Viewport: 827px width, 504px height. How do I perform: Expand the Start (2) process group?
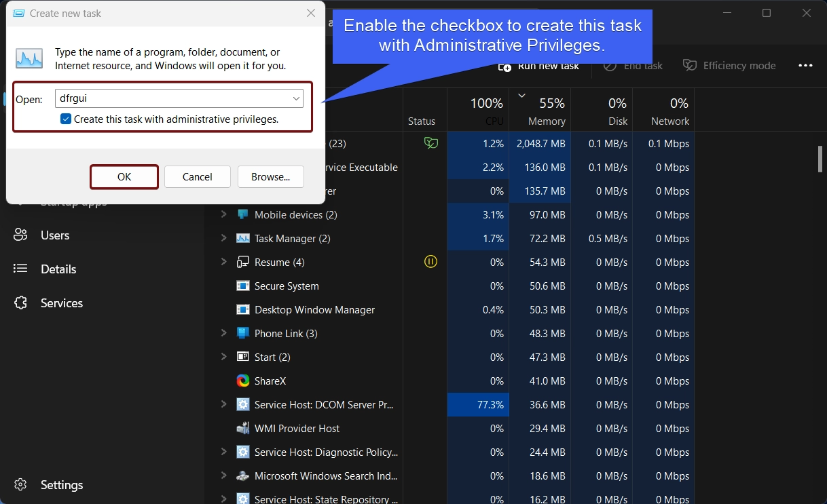pyautogui.click(x=223, y=357)
